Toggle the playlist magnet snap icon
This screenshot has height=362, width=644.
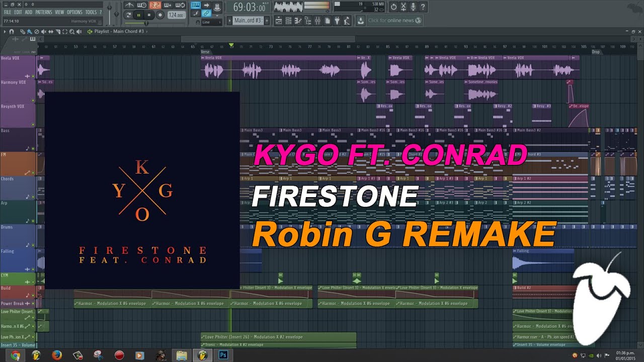tap(12, 31)
